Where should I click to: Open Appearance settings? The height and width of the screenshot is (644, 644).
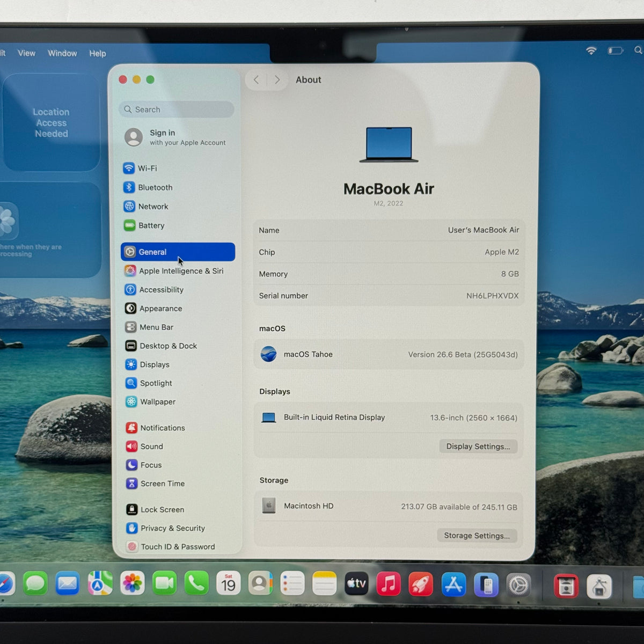tap(178, 309)
